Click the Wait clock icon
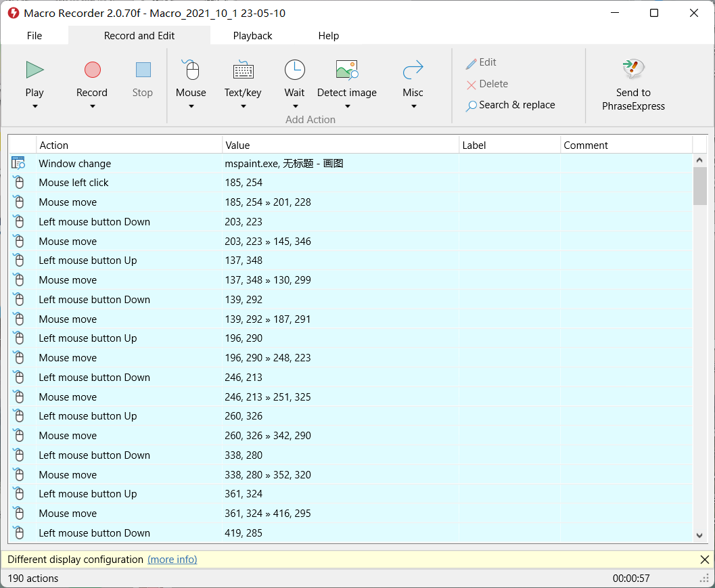 coord(294,70)
